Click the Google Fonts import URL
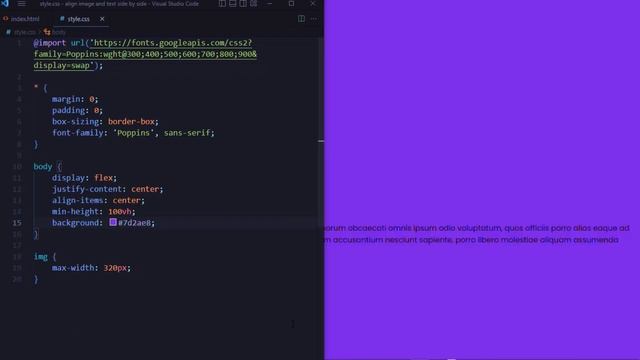640x360 pixels. click(x=145, y=54)
